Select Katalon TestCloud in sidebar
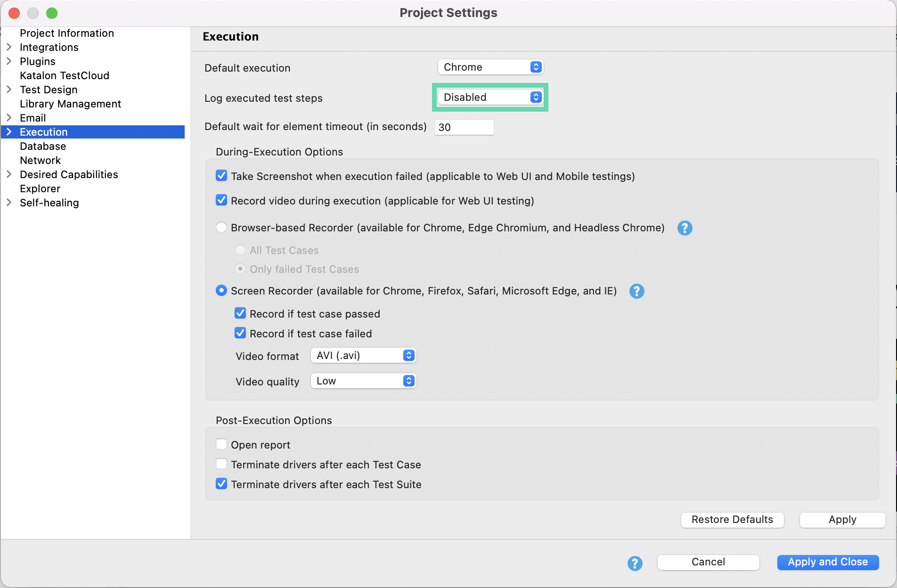The height and width of the screenshot is (588, 897). [x=65, y=75]
